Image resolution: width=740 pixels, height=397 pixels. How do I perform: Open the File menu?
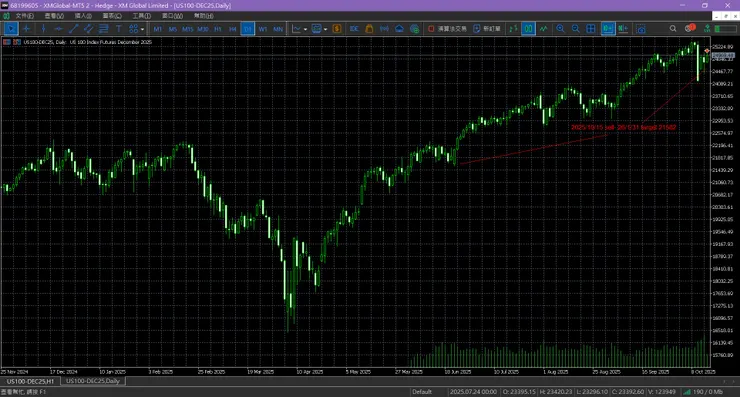click(x=25, y=16)
